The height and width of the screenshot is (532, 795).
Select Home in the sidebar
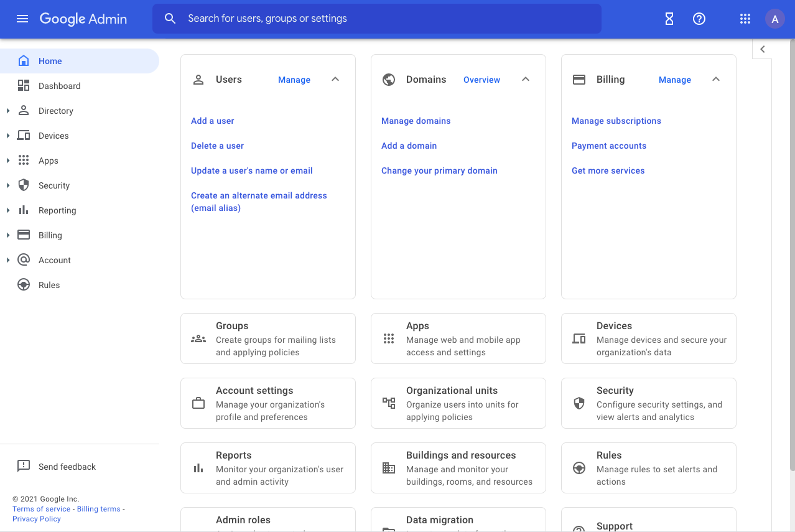80,61
